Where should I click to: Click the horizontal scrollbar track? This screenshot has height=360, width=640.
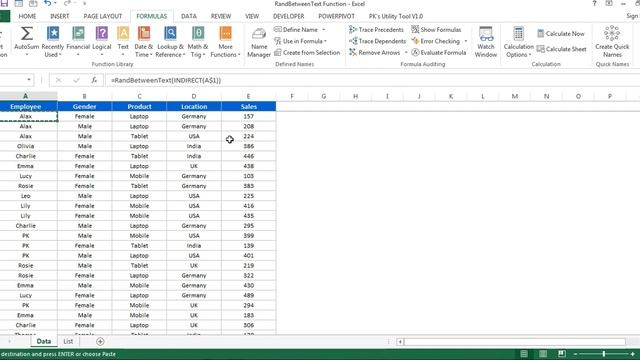pos(515,342)
